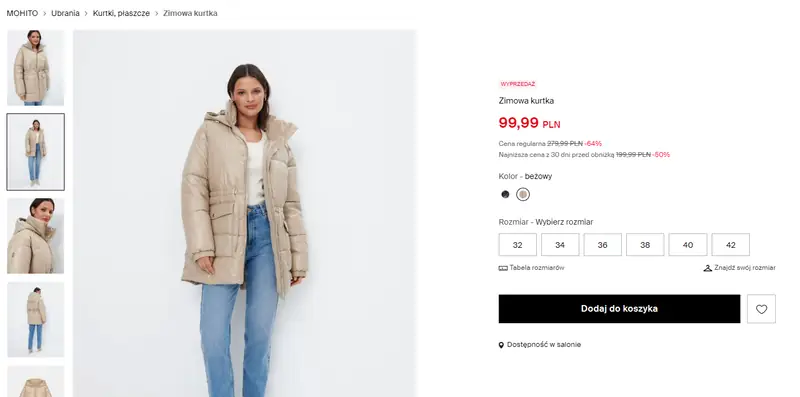
Task: Choose size 36
Action: pos(603,245)
